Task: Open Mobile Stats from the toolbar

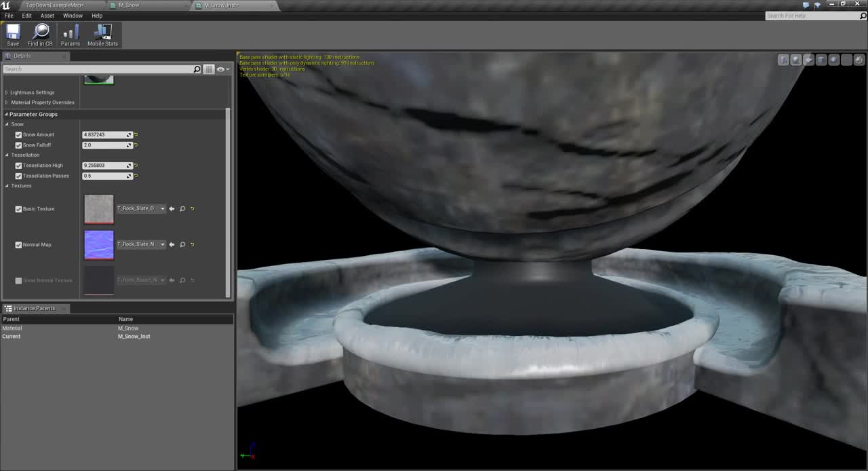Action: point(102,35)
